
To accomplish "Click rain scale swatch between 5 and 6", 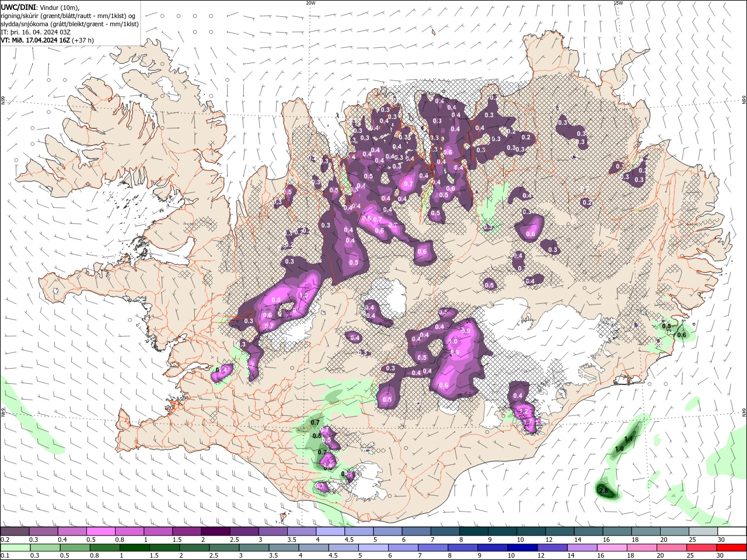I will (x=373, y=548).
